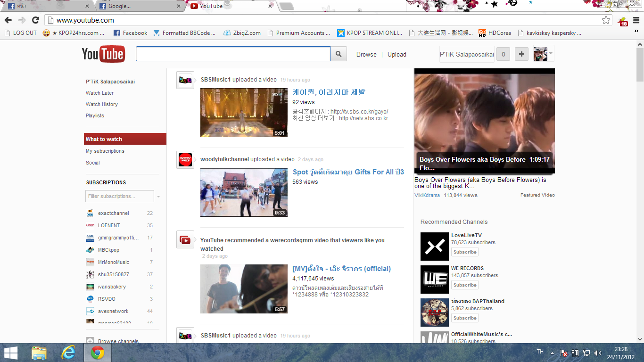Click the avexnetwork subscription icon
The height and width of the screenshot is (362, 644).
(90, 311)
